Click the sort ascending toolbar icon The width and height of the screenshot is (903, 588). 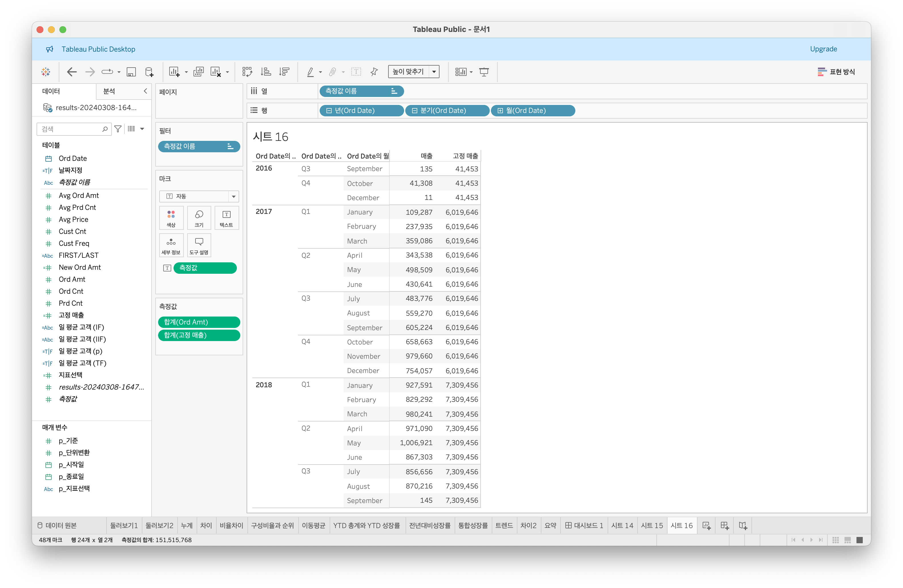(266, 72)
